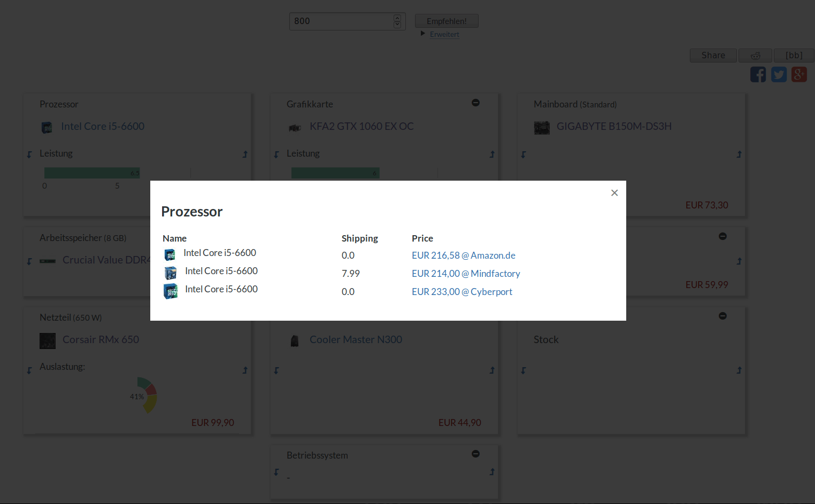The width and height of the screenshot is (815, 504).
Task: Remove Grafikkarte using the minus icon
Action: pos(475,103)
